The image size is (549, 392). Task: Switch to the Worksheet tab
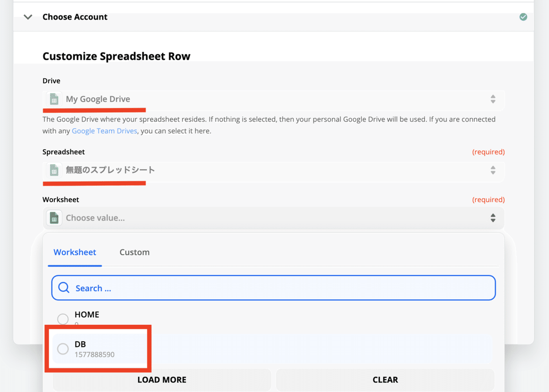75,252
